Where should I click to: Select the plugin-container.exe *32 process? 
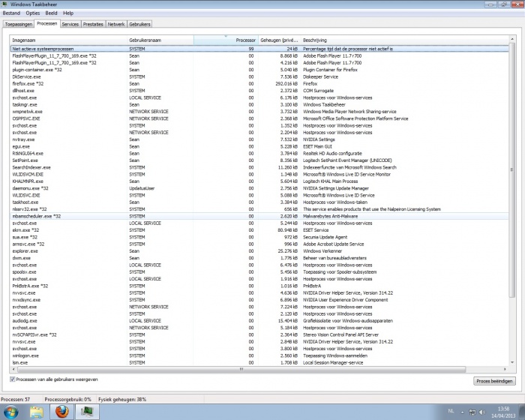coord(259,70)
